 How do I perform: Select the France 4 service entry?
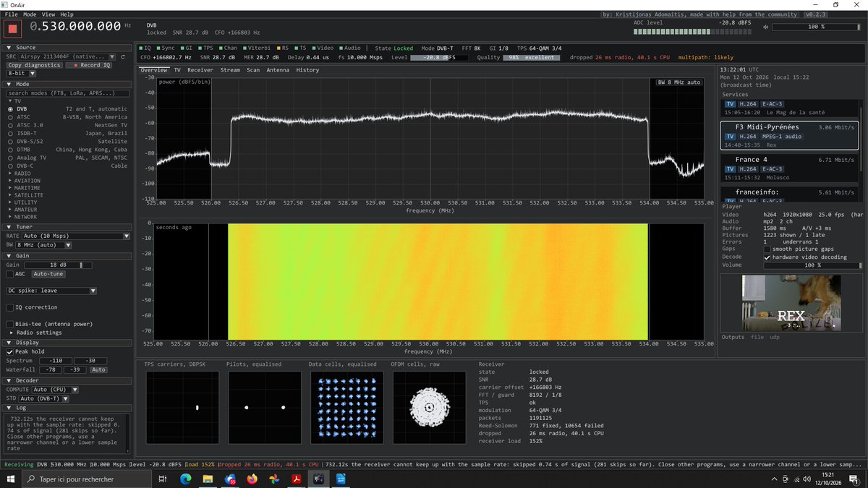click(789, 168)
